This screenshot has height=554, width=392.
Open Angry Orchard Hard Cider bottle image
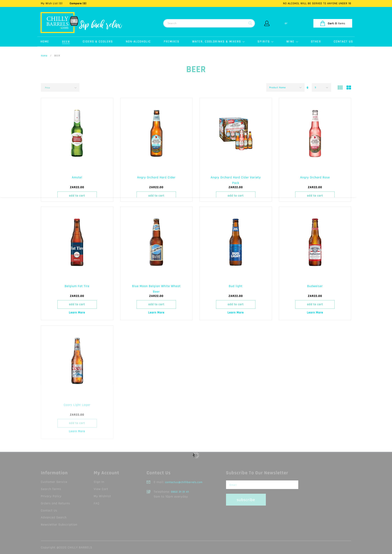(x=156, y=133)
